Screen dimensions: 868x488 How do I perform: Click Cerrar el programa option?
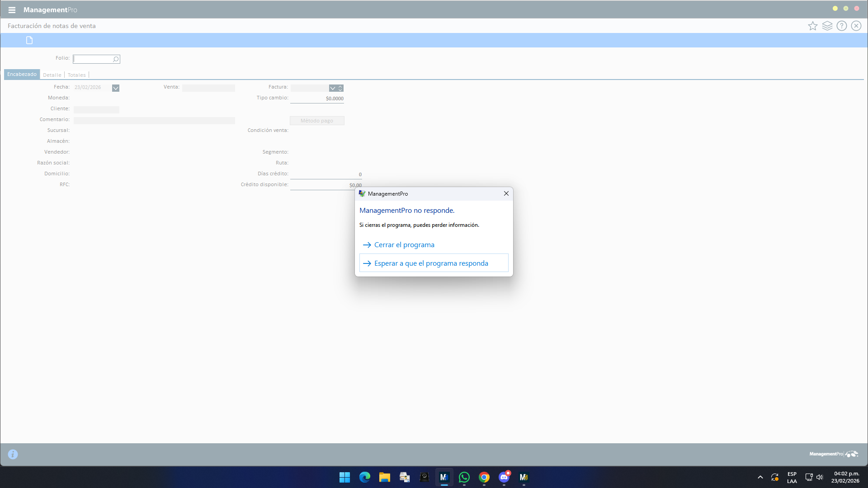click(404, 245)
